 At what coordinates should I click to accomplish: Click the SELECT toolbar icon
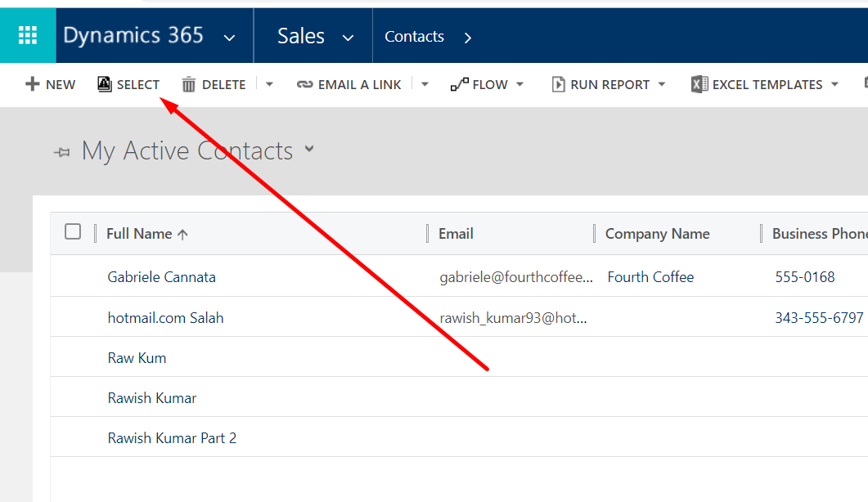pyautogui.click(x=105, y=84)
